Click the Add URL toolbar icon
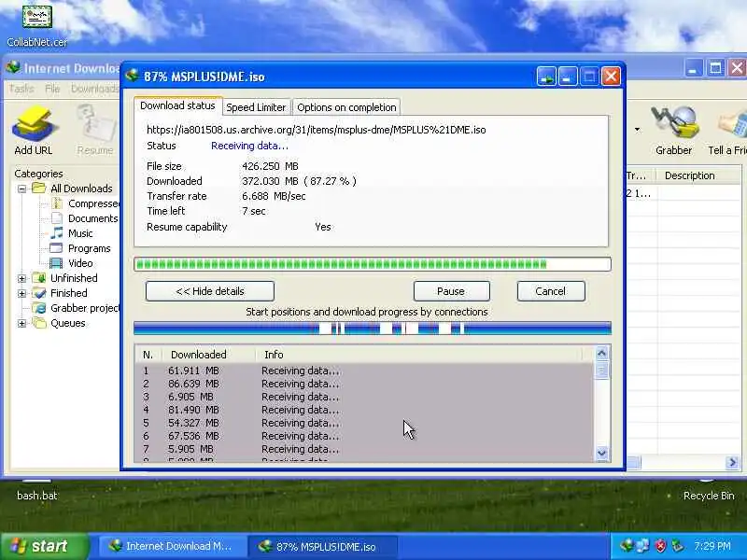Screen dimensions: 747x560 [x=34, y=125]
